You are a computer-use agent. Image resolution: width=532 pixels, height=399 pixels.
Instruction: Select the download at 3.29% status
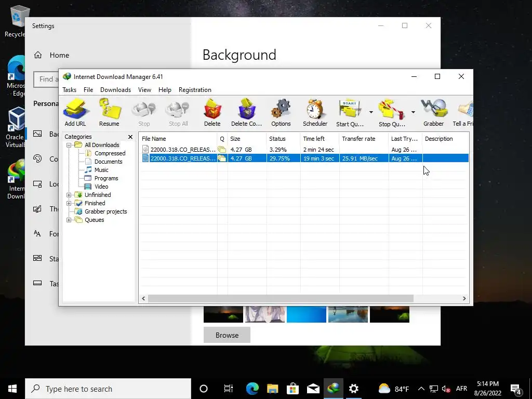[x=304, y=150]
